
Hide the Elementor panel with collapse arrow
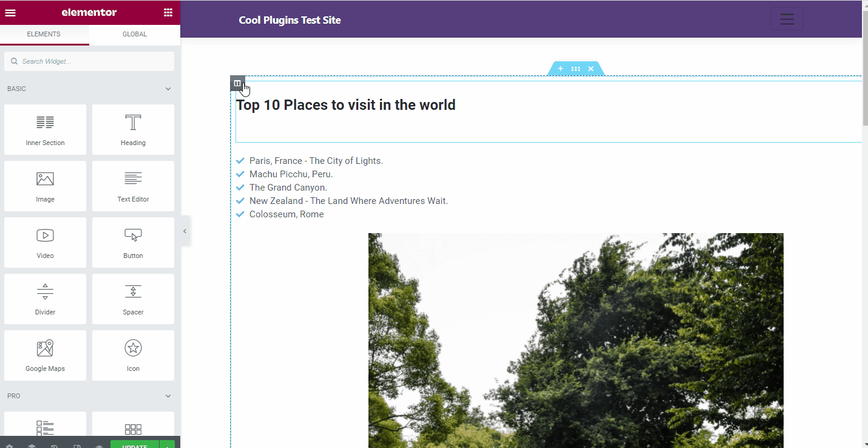click(185, 231)
